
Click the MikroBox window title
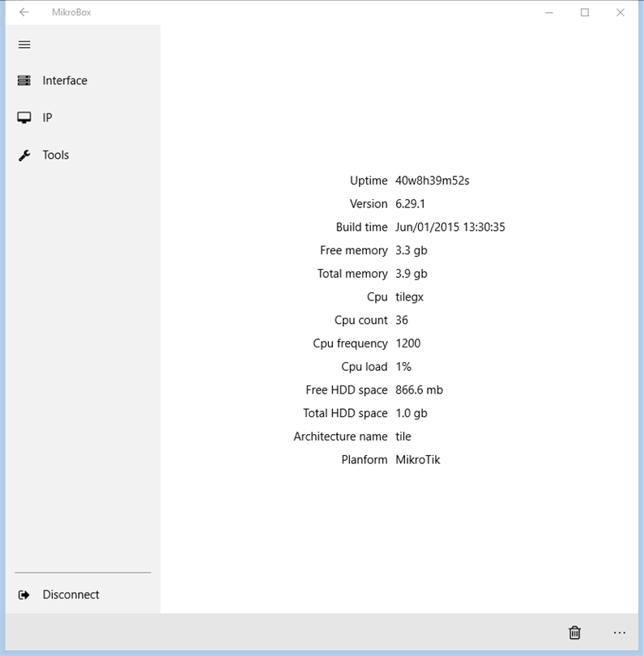point(71,12)
